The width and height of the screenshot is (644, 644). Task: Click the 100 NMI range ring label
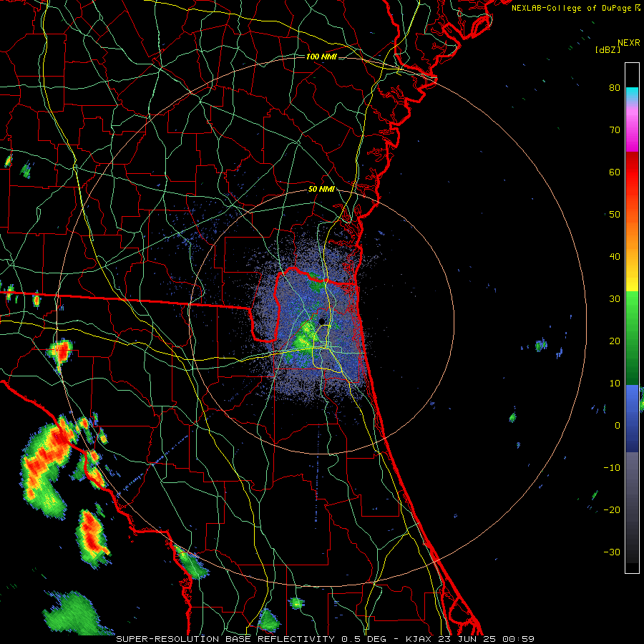321,57
